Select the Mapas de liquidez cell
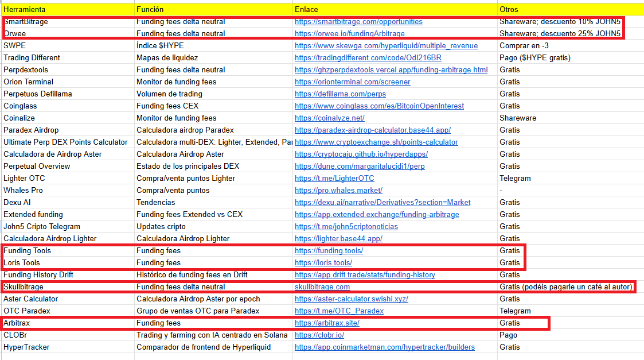Image resolution: width=644 pixels, height=360 pixels. [213, 57]
